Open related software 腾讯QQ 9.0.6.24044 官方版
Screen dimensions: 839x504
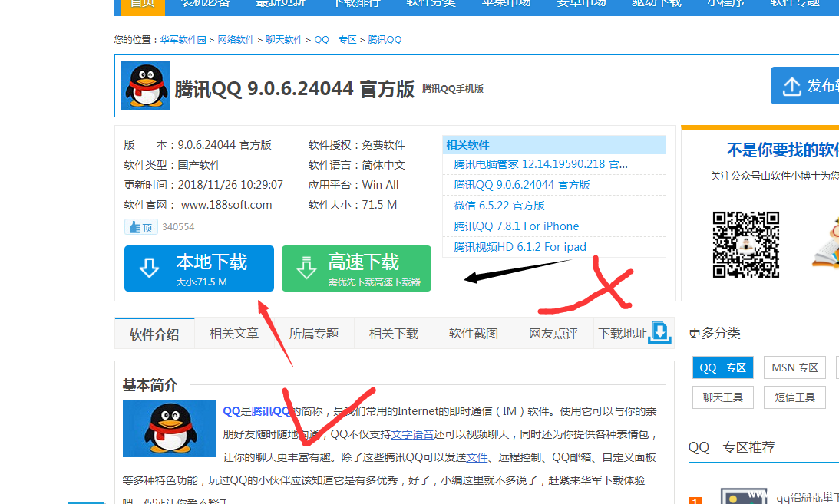522,185
